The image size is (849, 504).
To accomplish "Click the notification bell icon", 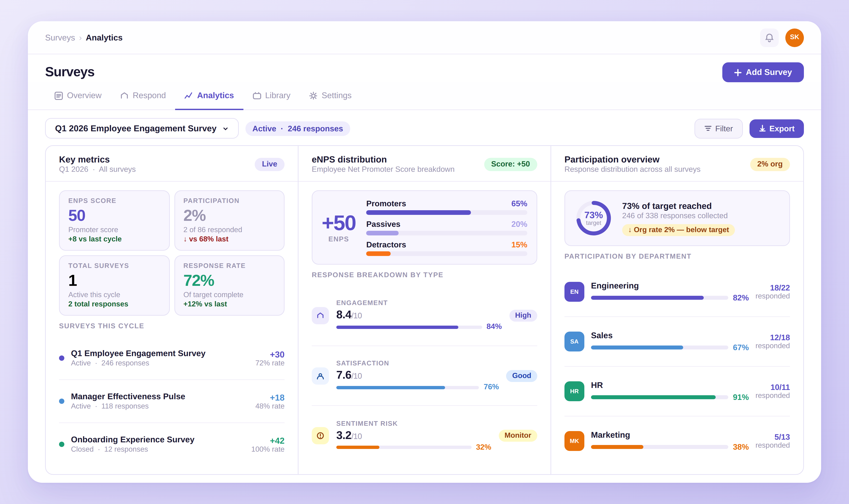I will [x=769, y=38].
